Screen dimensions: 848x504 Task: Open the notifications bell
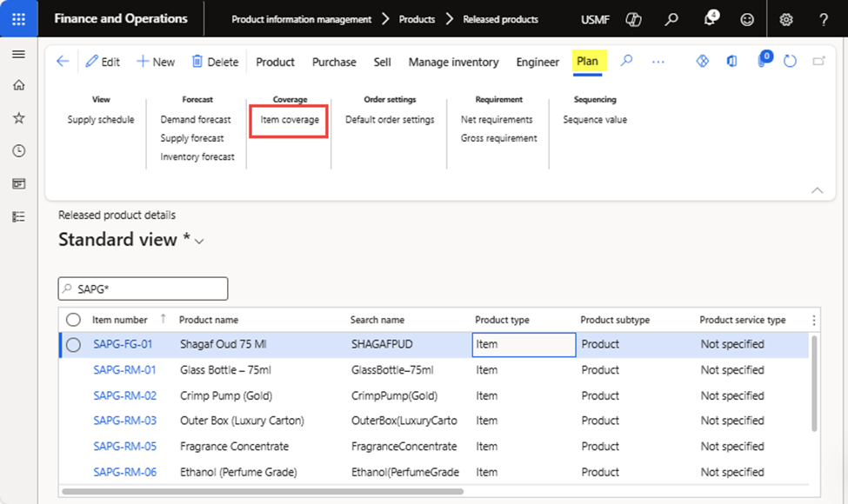click(710, 18)
